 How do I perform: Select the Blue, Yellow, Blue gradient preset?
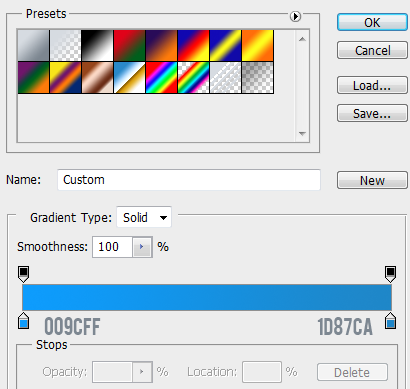(225, 45)
